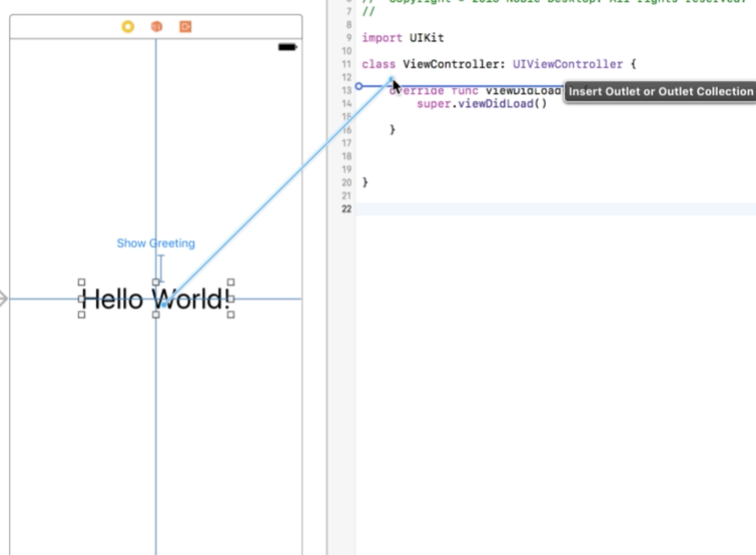Select the First Responder cube icon
This screenshot has width=756, height=555.
pos(157,26)
